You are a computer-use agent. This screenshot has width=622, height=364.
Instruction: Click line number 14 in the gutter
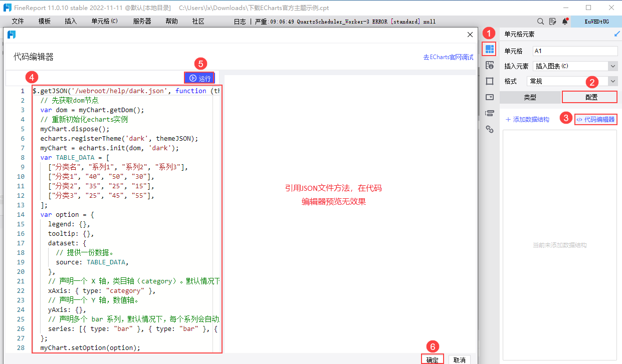pos(21,214)
